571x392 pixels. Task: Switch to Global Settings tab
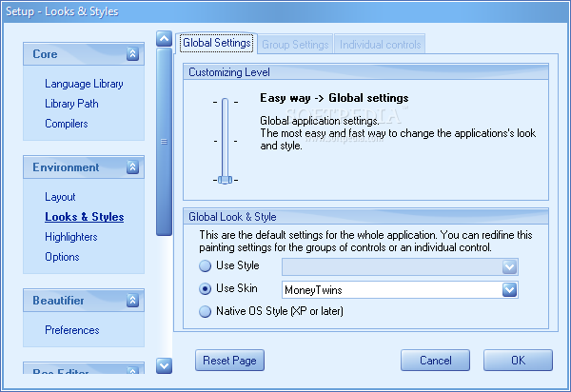tap(217, 44)
